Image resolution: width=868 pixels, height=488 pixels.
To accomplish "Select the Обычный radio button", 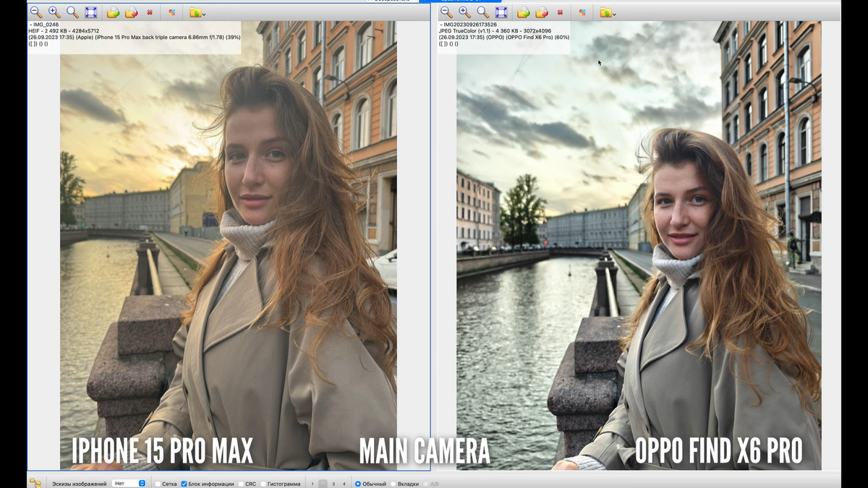I will (358, 484).
